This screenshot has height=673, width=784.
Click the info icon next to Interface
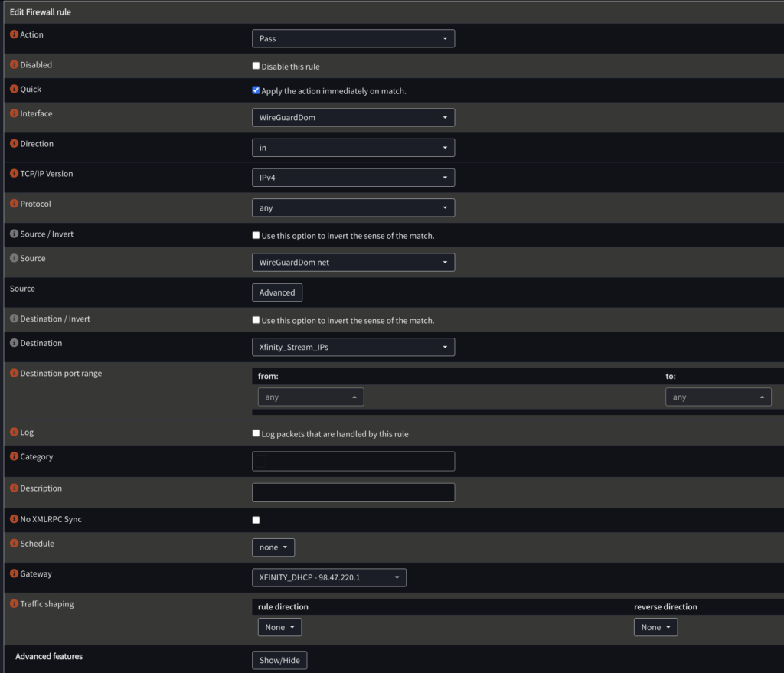pos(14,114)
